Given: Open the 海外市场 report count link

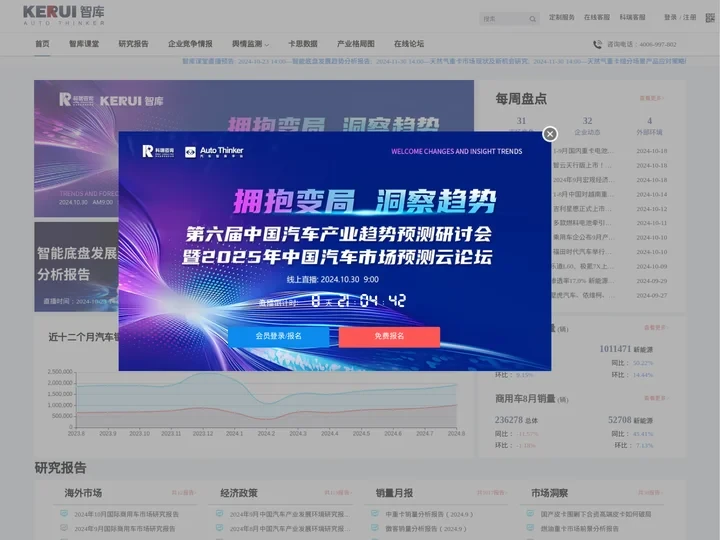Looking at the screenshot, I should 184,493.
